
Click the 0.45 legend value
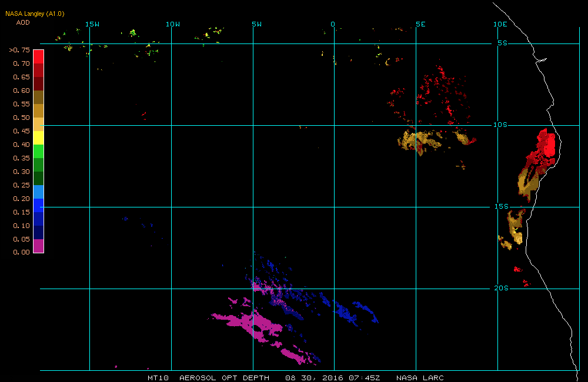click(x=21, y=131)
